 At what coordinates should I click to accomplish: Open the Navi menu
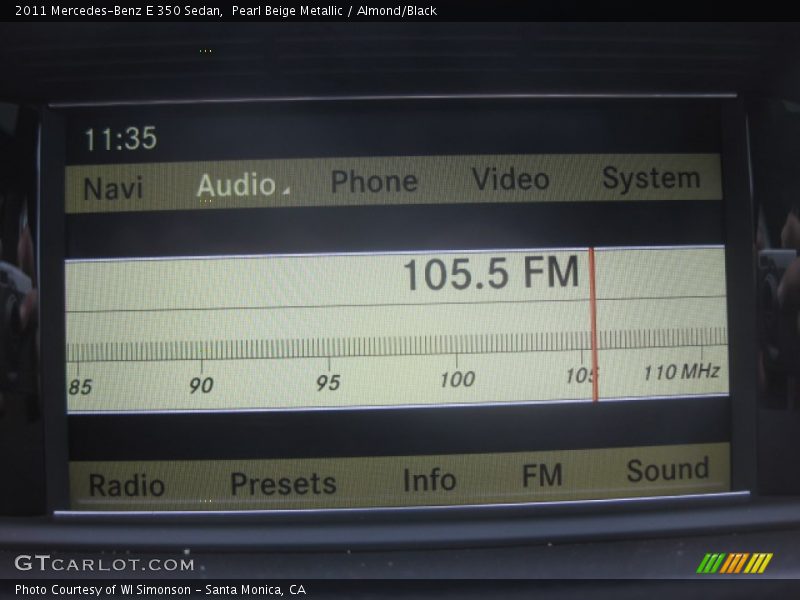pyautogui.click(x=113, y=188)
